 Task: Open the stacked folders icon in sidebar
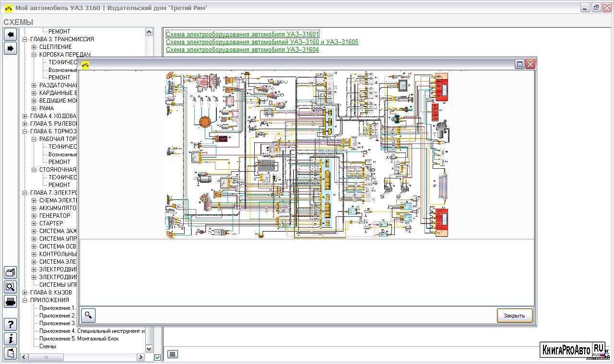pyautogui.click(x=10, y=272)
